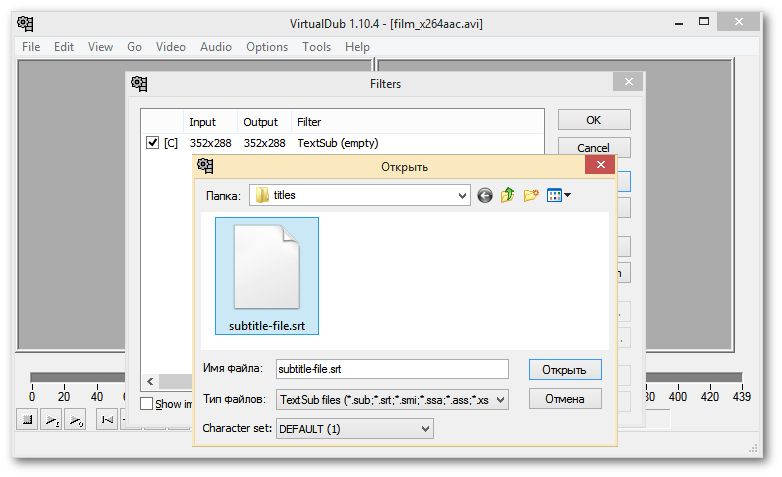Click the Имя файла filename input field
Image resolution: width=782 pixels, height=477 pixels.
click(x=392, y=370)
